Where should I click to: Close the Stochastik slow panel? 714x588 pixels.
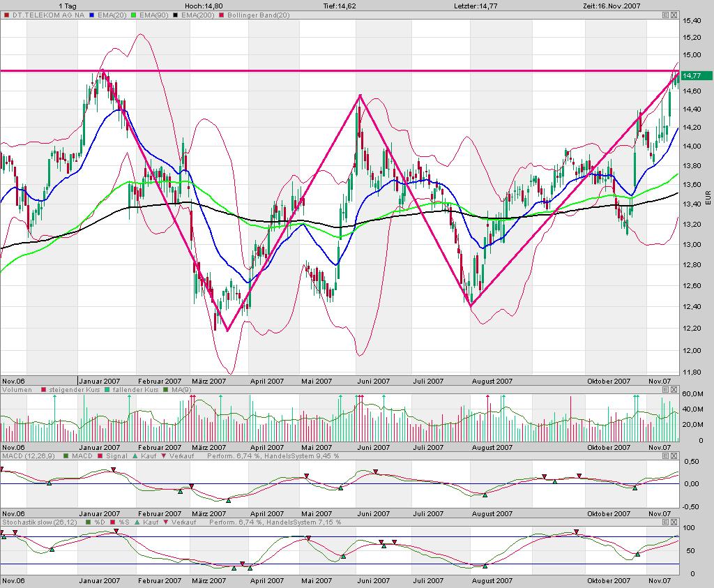click(674, 522)
